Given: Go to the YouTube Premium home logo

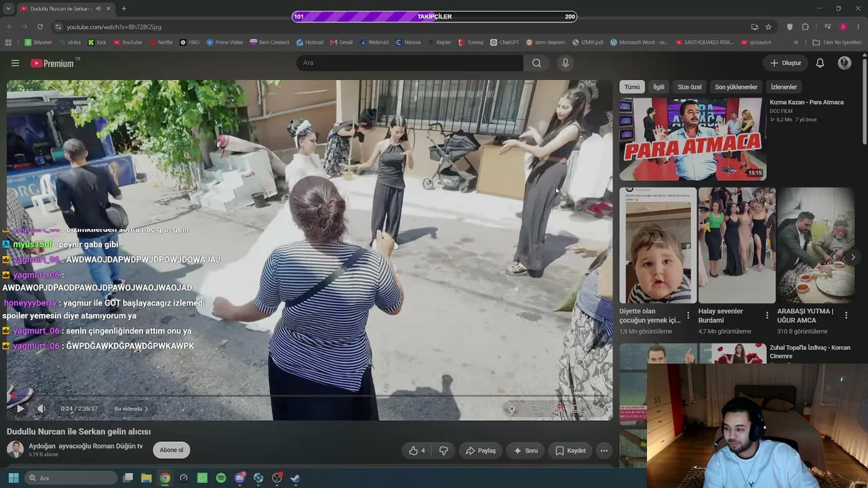Looking at the screenshot, I should [x=54, y=63].
